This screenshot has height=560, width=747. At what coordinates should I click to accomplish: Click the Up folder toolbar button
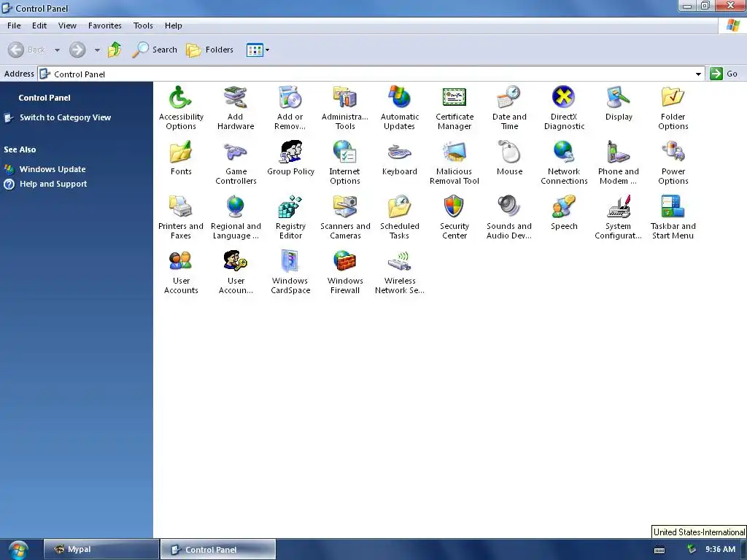point(115,50)
